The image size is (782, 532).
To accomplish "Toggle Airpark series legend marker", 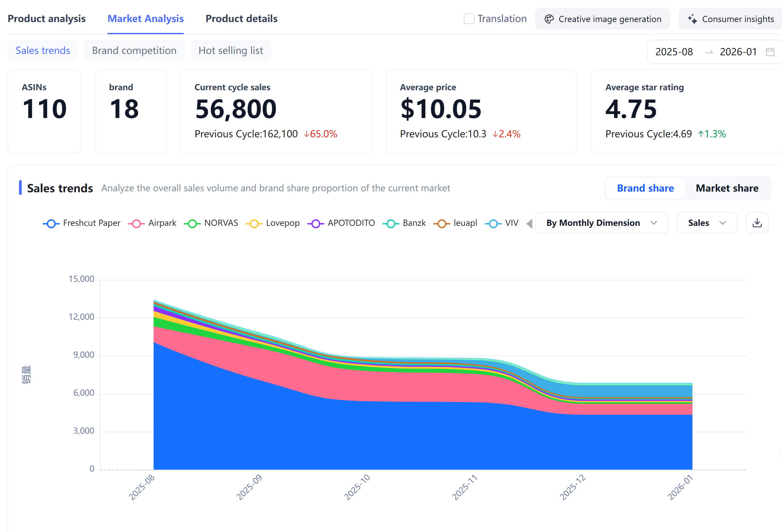I will [136, 223].
